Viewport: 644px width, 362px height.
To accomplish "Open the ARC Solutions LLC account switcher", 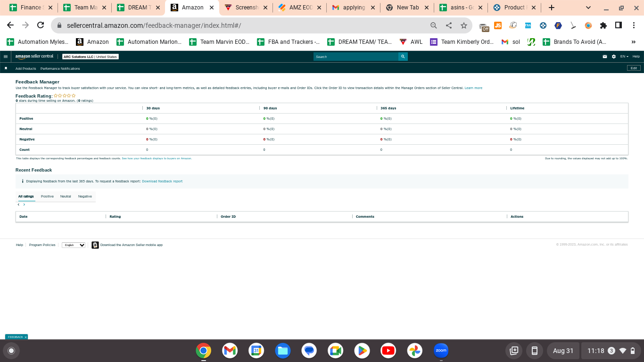I will (x=90, y=57).
